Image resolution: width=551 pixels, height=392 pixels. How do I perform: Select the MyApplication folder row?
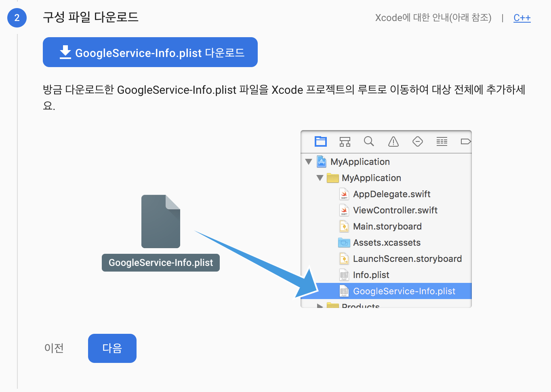click(x=386, y=178)
